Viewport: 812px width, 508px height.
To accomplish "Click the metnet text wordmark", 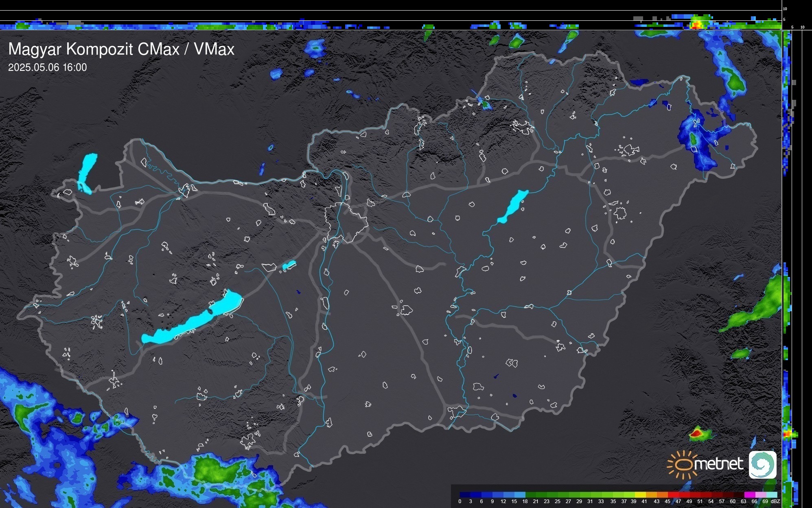I will (x=719, y=464).
